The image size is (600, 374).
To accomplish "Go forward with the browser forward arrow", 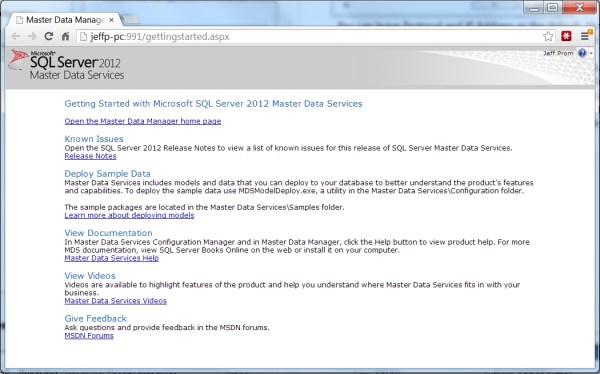I will pyautogui.click(x=32, y=36).
